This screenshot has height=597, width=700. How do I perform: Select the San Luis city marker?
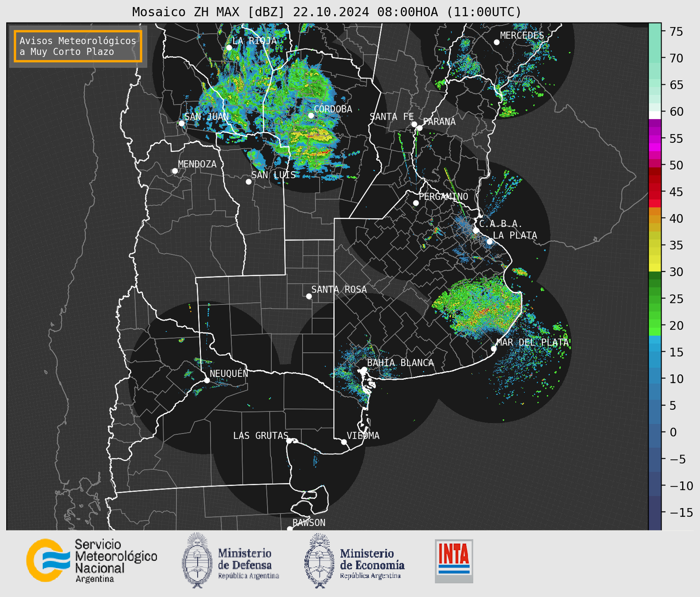point(249,182)
